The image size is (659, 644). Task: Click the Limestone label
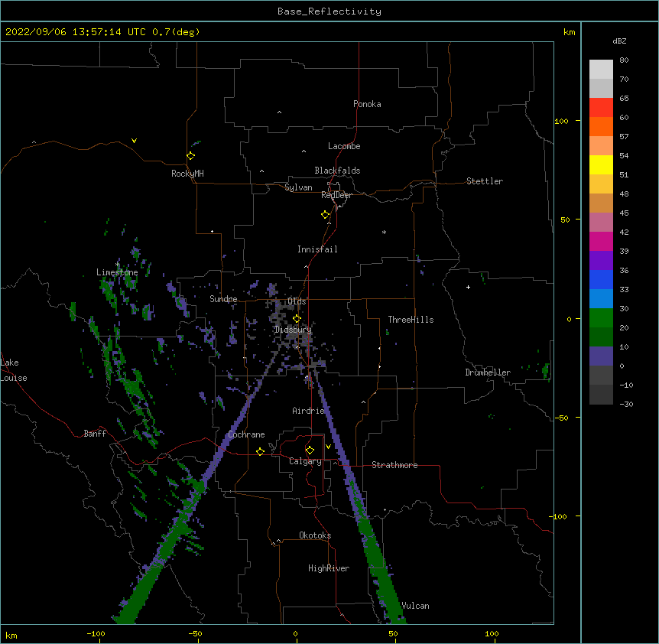pos(117,272)
